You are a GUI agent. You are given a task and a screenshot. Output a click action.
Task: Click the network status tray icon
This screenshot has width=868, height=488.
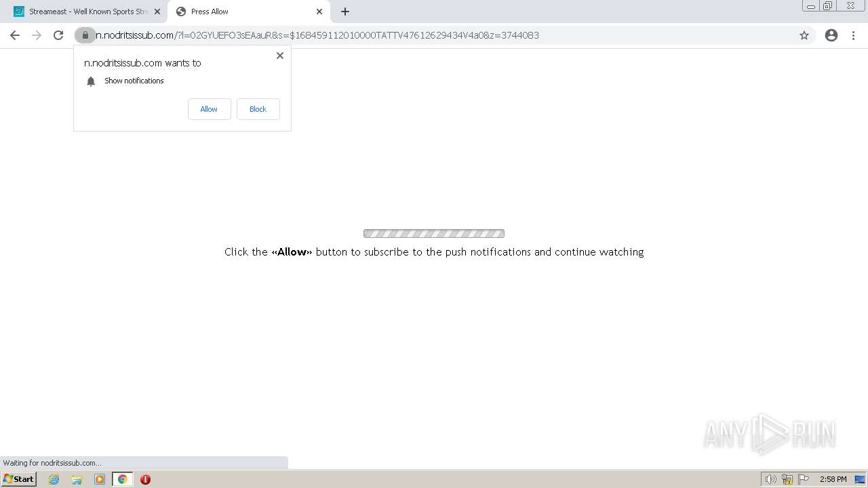tap(787, 479)
